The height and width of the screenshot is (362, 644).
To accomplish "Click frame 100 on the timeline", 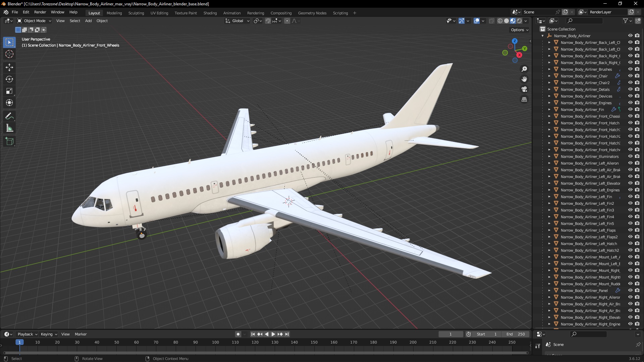I will [x=215, y=343].
